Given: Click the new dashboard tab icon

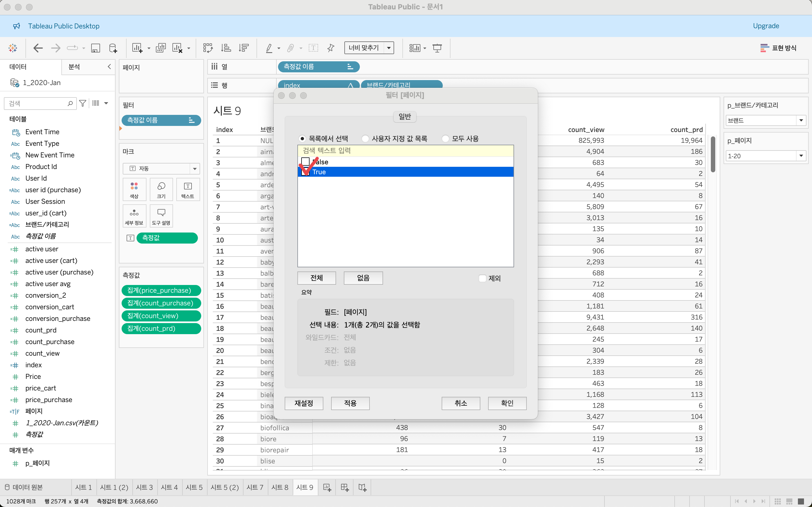Looking at the screenshot, I should [345, 487].
